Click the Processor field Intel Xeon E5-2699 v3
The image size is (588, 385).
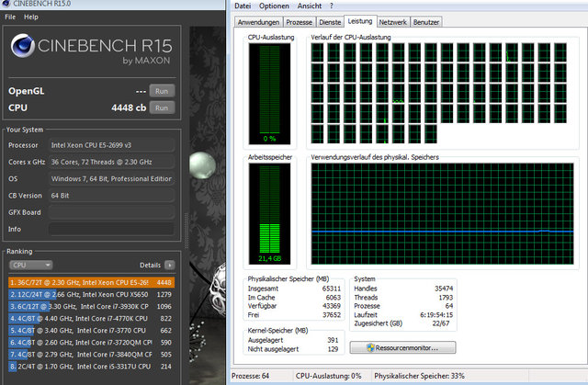pyautogui.click(x=112, y=145)
